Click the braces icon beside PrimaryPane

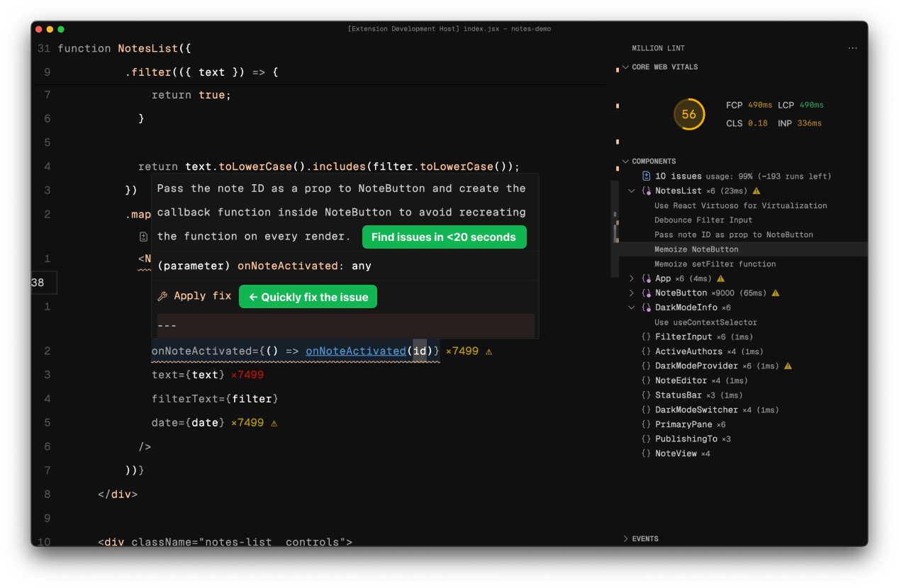tap(646, 424)
